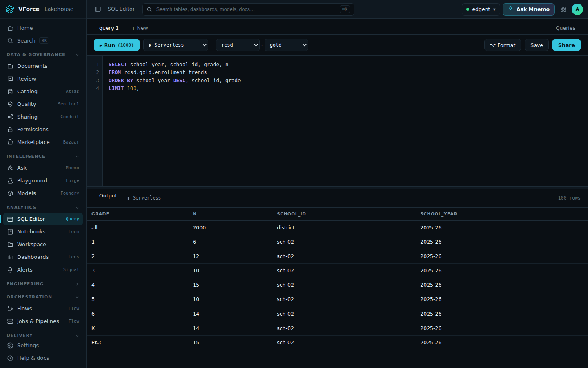The height and width of the screenshot is (368, 588).
Task: Open the gold schema dropdown
Action: coord(286,45)
